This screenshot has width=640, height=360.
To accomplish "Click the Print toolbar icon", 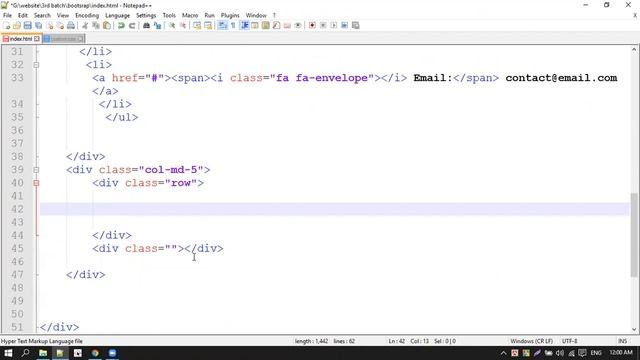I will tap(71, 25).
